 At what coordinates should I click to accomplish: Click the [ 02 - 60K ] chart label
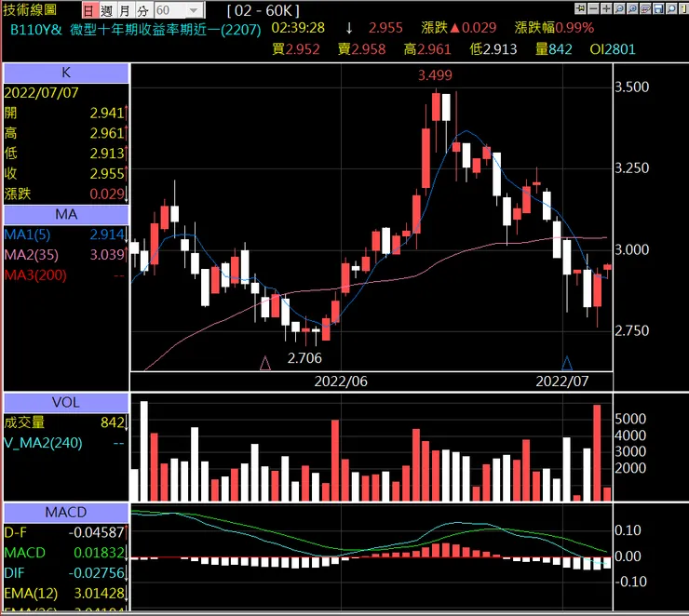(263, 10)
